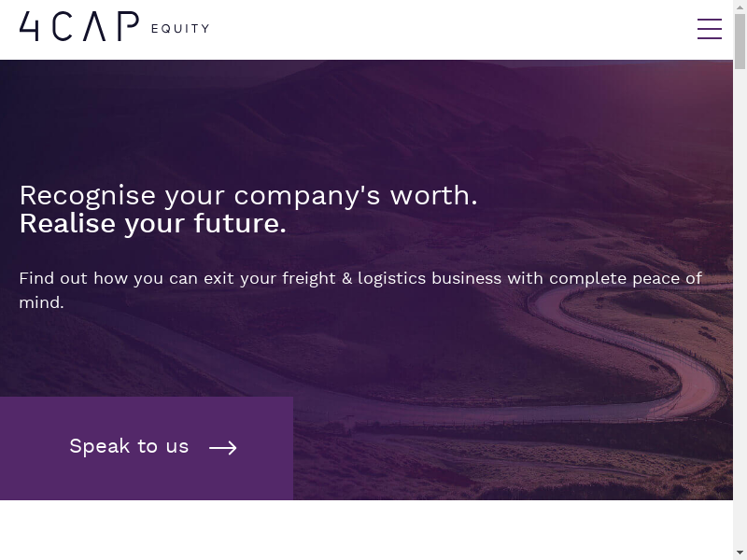Click the "4" numeral in the logo
The image size is (747, 560).
(x=29, y=27)
